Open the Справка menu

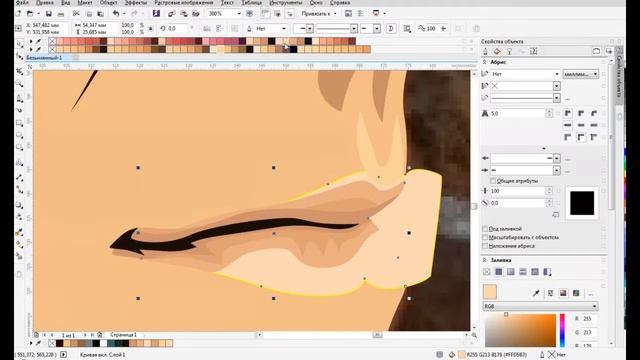(x=340, y=2)
